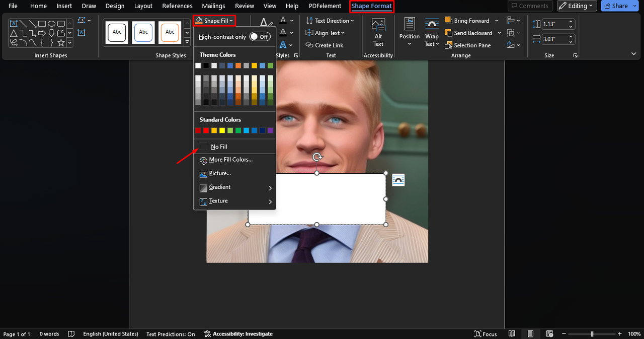Switch to Focus mode in status bar

(x=486, y=334)
